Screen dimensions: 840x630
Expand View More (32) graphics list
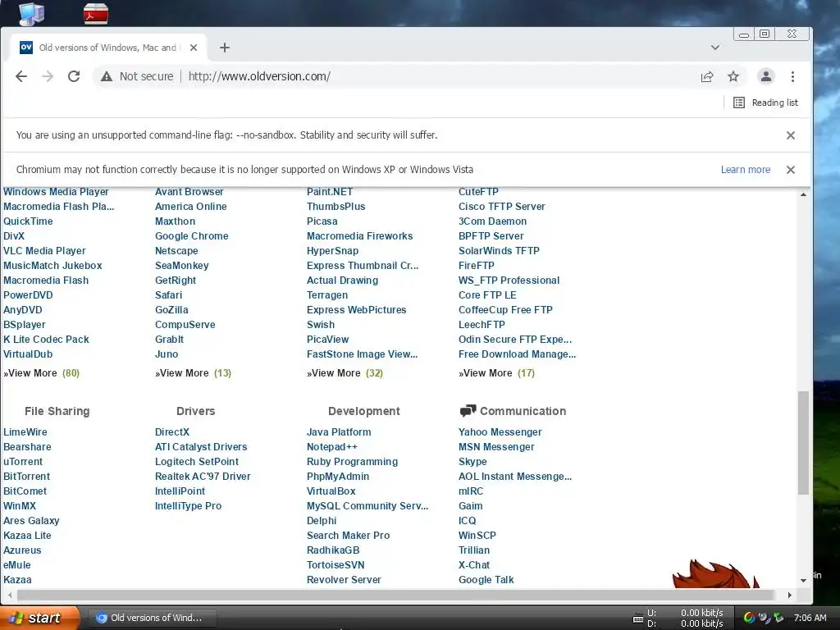345,373
